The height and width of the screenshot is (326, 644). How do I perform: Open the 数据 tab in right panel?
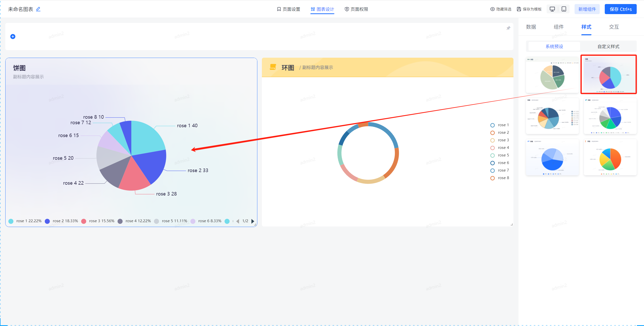coord(531,27)
